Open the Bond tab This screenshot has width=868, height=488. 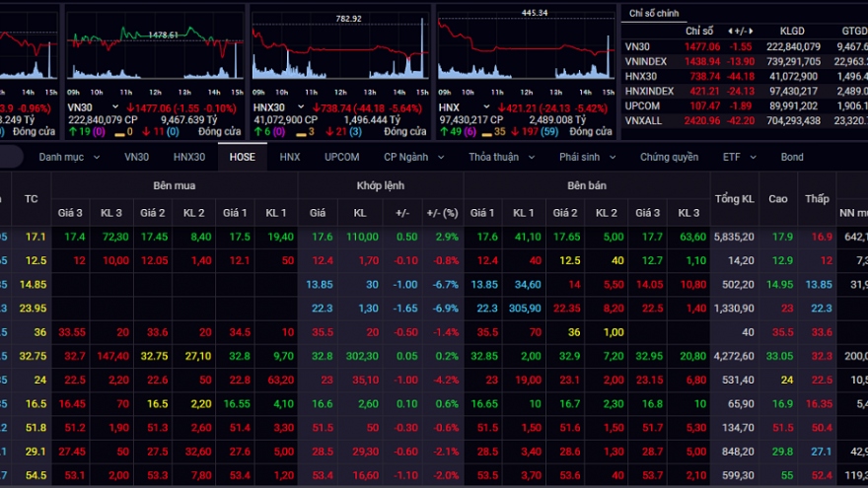[x=792, y=157]
